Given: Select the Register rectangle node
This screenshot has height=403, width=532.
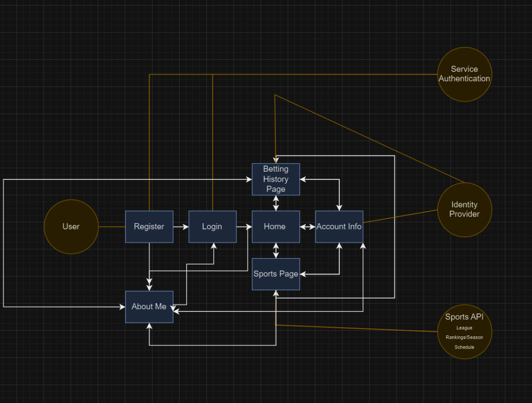Looking at the screenshot, I should point(149,226).
